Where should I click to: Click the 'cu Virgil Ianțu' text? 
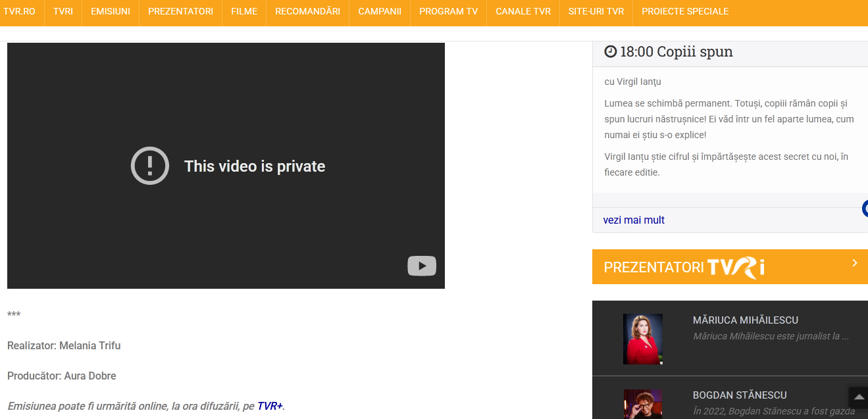click(633, 82)
